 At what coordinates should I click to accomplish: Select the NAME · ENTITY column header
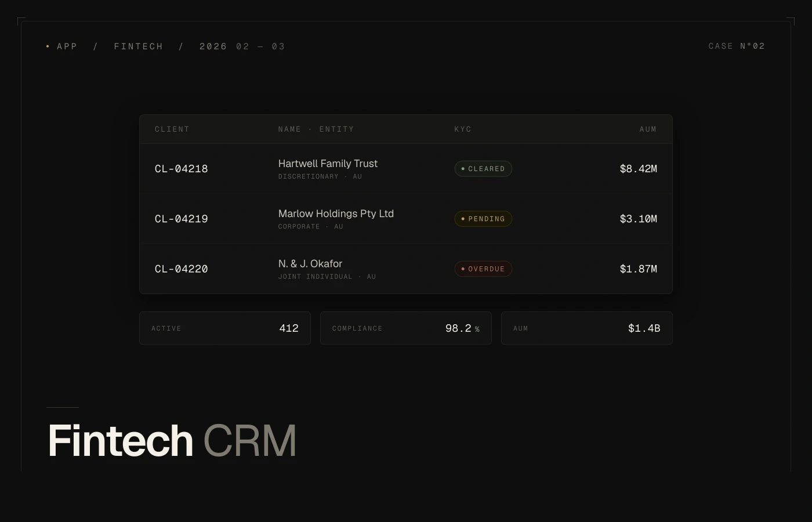coord(316,129)
